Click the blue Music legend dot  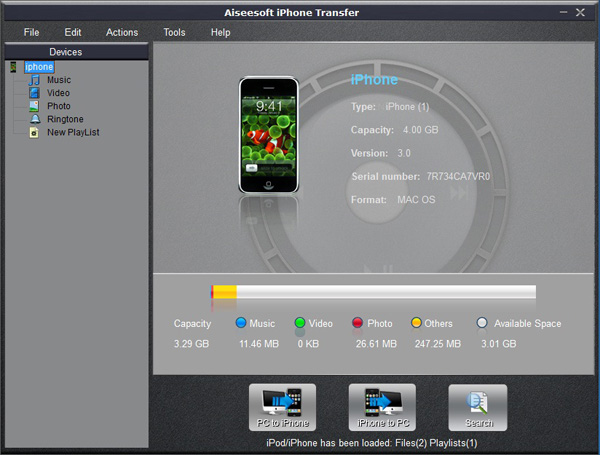241,323
